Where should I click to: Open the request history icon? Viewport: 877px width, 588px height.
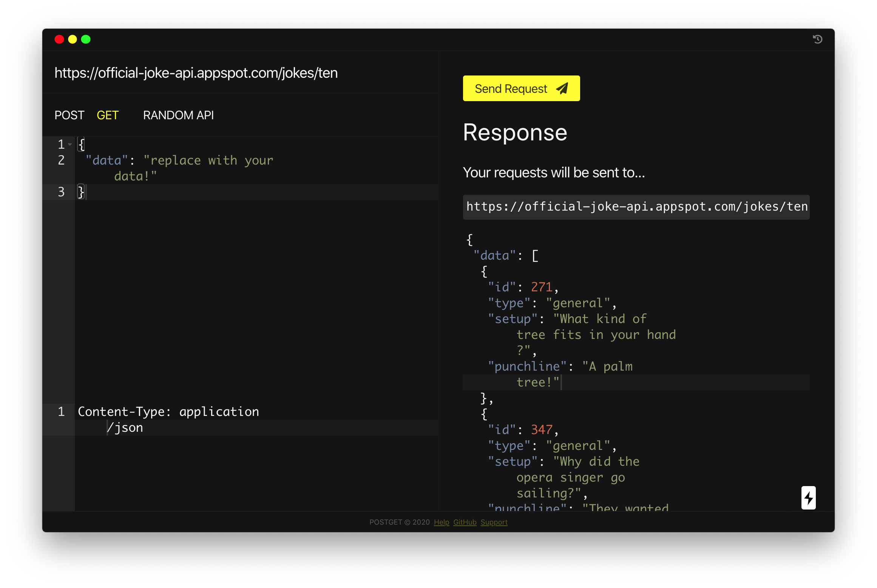point(817,39)
